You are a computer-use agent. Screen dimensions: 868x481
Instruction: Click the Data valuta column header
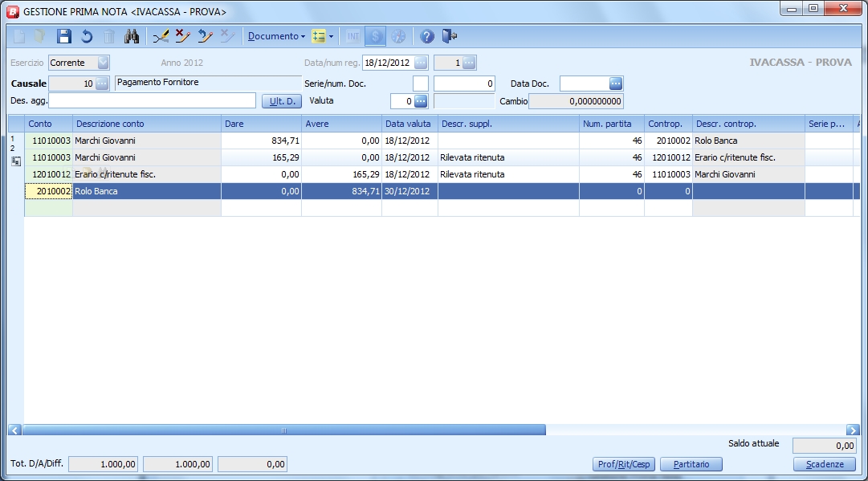pyautogui.click(x=410, y=124)
